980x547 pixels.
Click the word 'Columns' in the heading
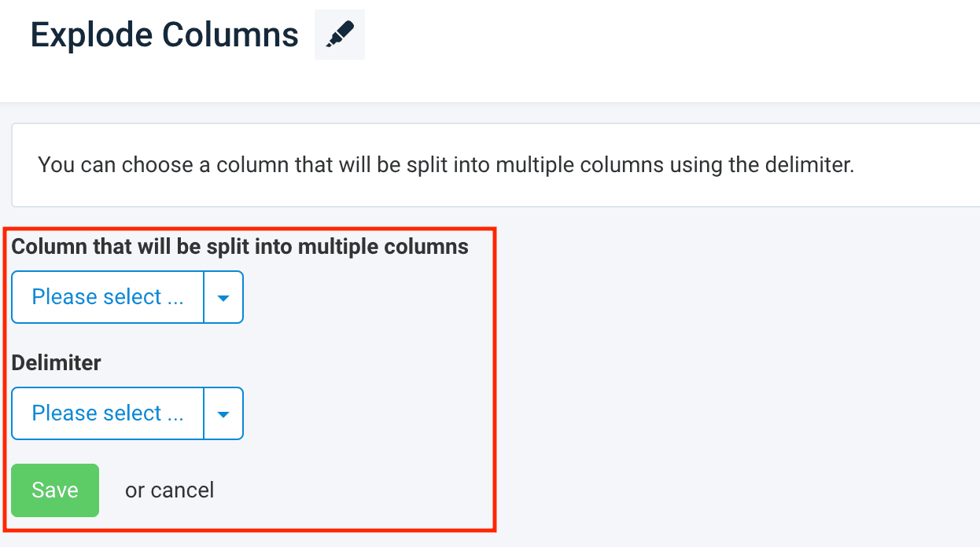click(x=230, y=35)
